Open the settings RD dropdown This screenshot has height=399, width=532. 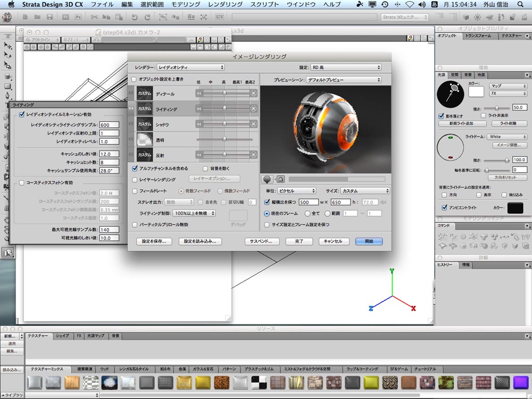346,67
